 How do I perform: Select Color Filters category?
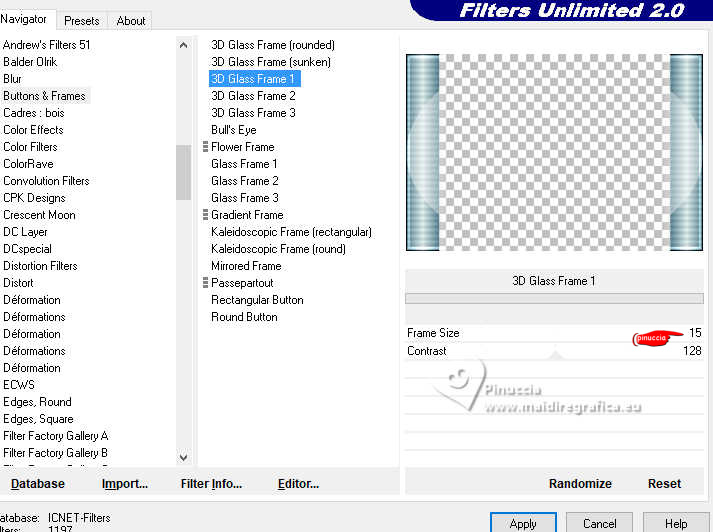click(30, 147)
